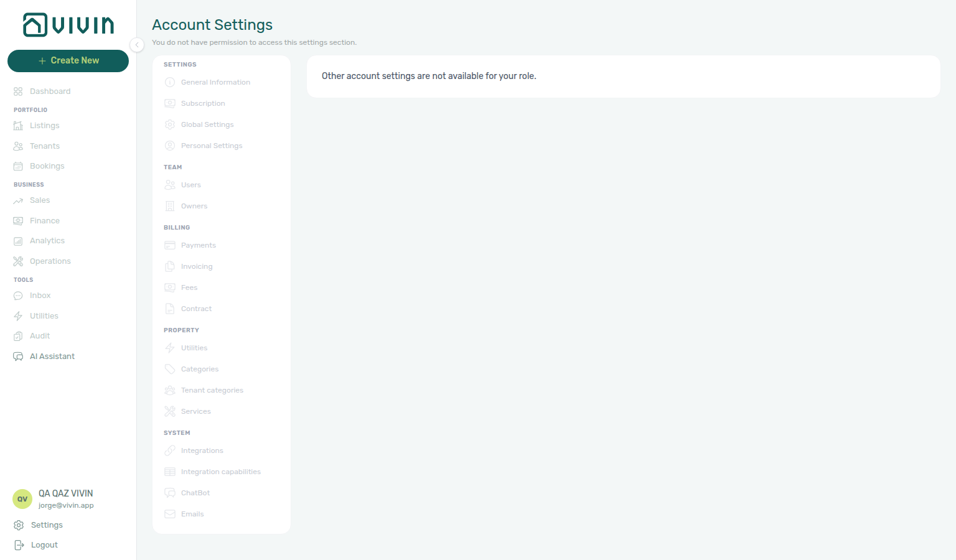Open the AI Assistant link
The image size is (956, 560).
(x=52, y=357)
